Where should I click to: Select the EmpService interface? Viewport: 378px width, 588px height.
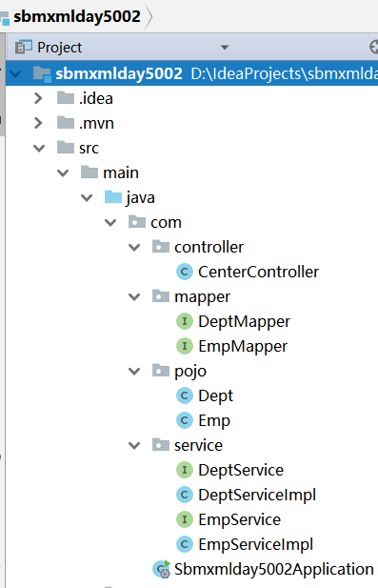coord(239,519)
